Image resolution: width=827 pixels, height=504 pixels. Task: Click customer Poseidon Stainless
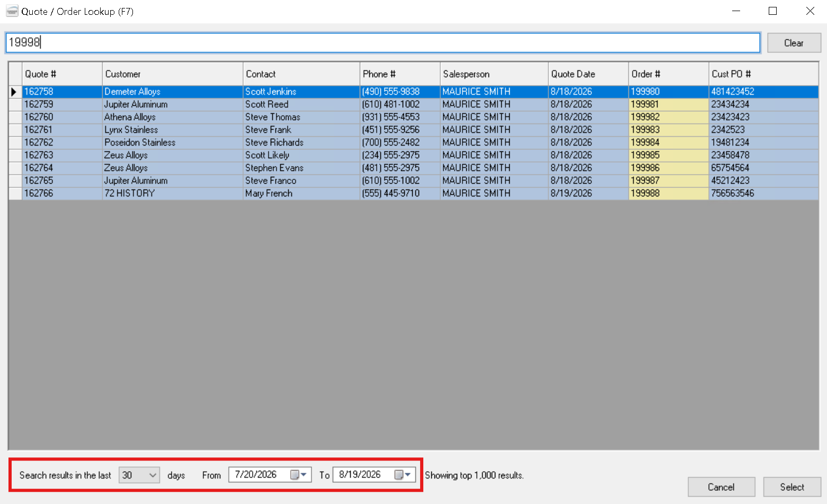pyautogui.click(x=173, y=142)
